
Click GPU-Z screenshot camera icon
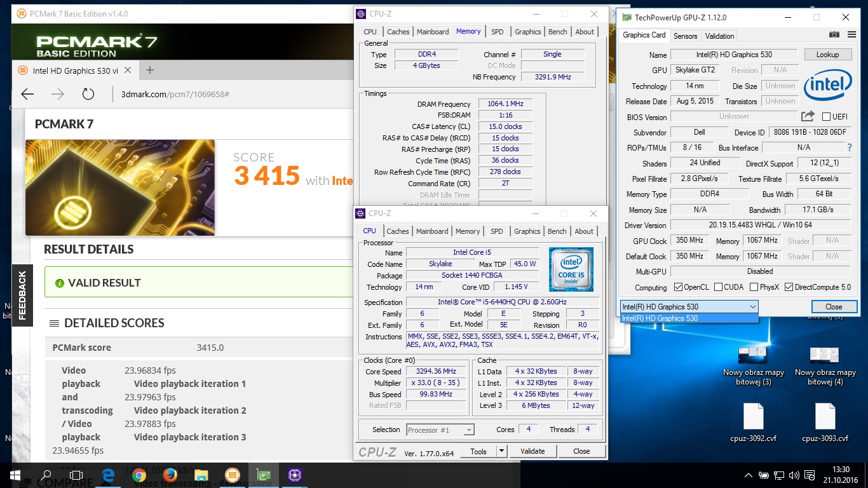pos(834,35)
